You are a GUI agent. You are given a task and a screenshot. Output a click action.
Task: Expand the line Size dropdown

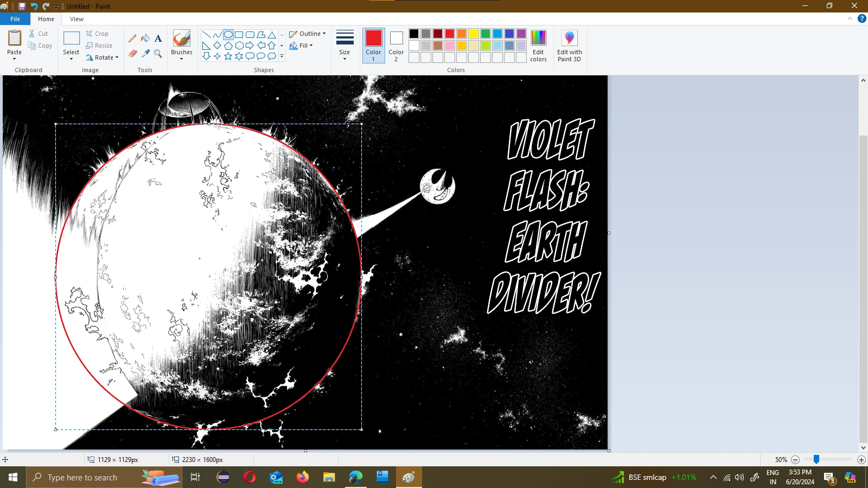[x=344, y=46]
